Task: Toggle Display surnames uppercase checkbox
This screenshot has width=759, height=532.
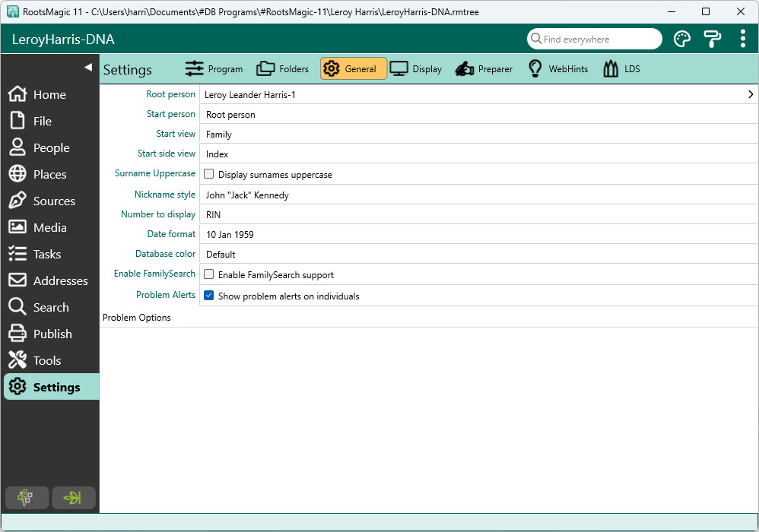Action: (209, 174)
